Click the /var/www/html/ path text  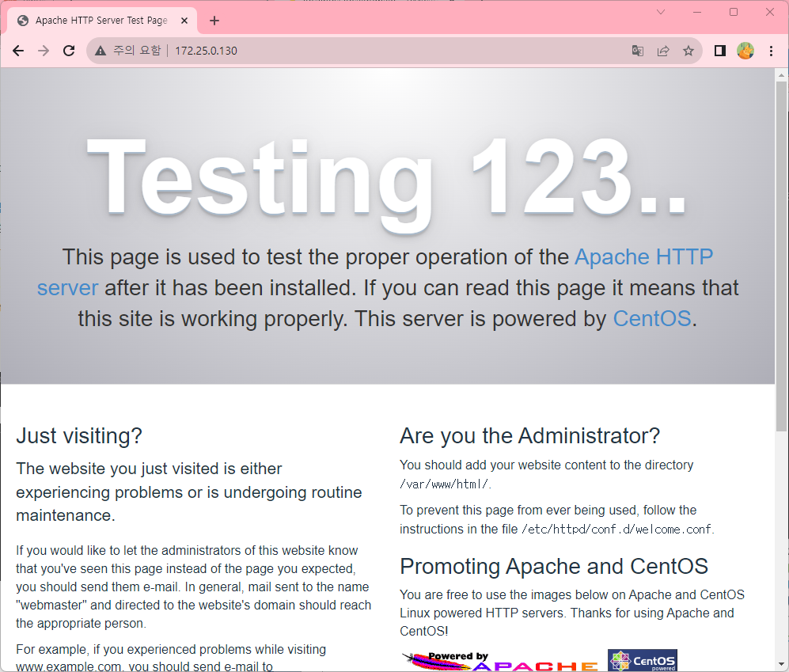tap(444, 484)
